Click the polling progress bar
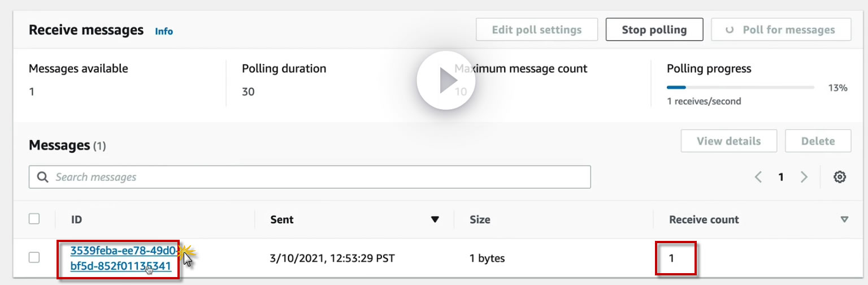Viewport: 868px width, 285px height. point(740,88)
